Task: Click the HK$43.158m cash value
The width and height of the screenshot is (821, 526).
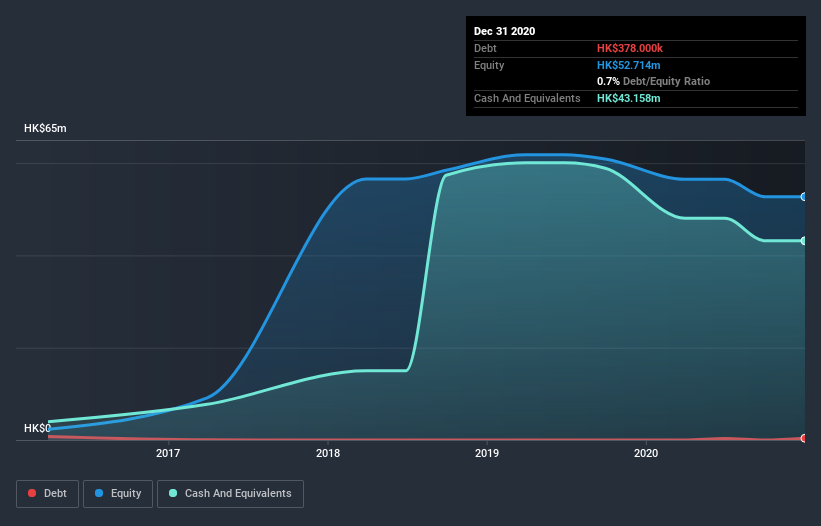Action: tap(628, 98)
